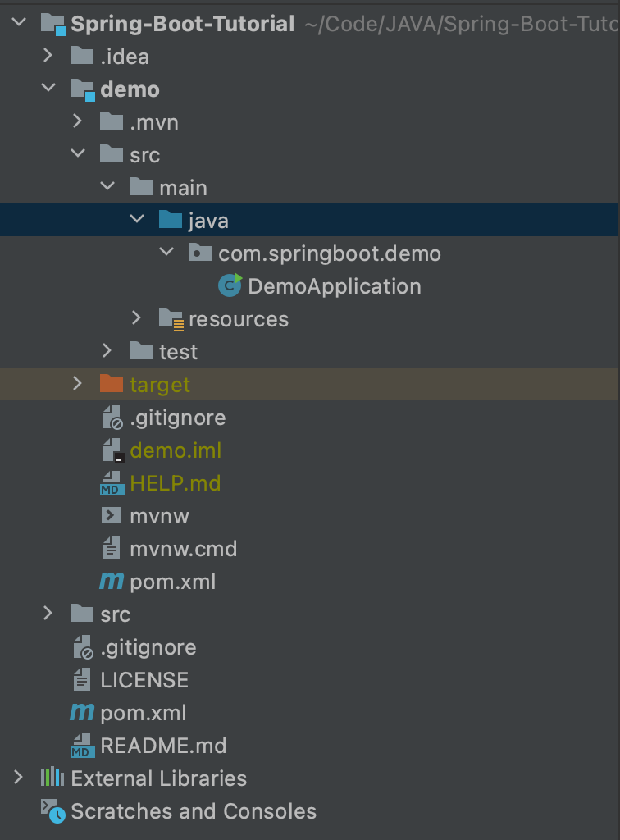Image resolution: width=620 pixels, height=840 pixels.
Task: Click the demo.iml file icon
Action: point(113,450)
